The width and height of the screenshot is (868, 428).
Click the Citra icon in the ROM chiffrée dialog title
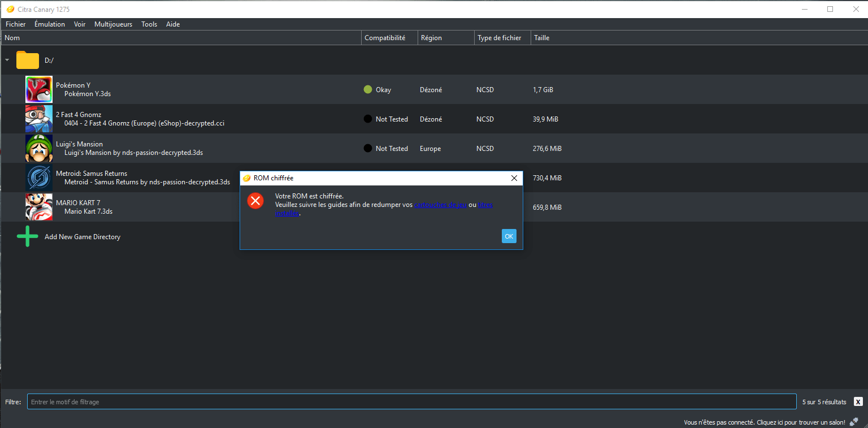(246, 178)
